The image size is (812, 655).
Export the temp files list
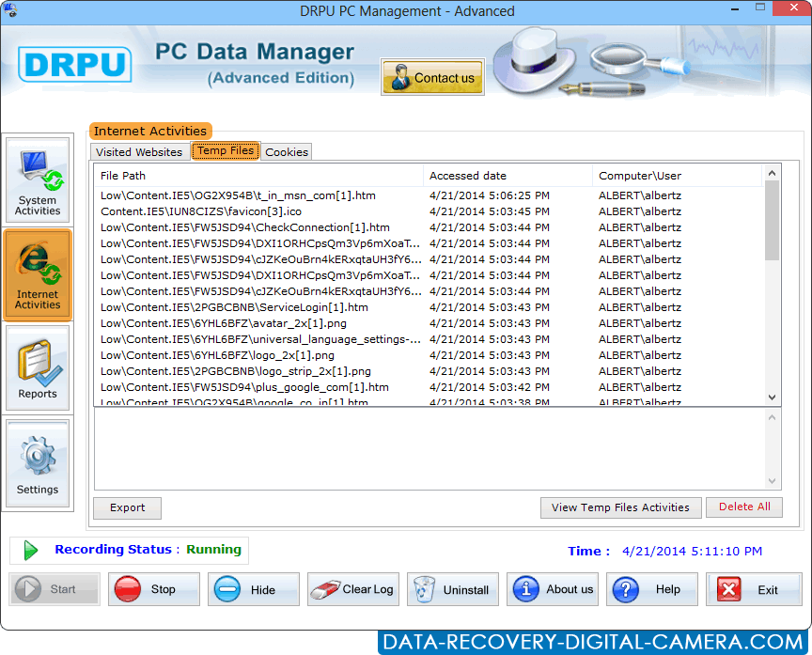pos(128,508)
